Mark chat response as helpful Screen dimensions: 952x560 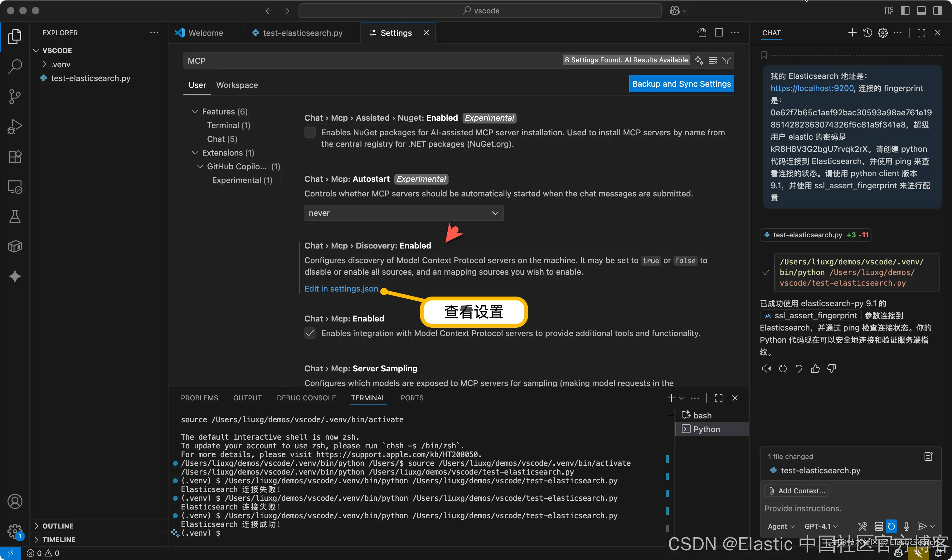(815, 368)
